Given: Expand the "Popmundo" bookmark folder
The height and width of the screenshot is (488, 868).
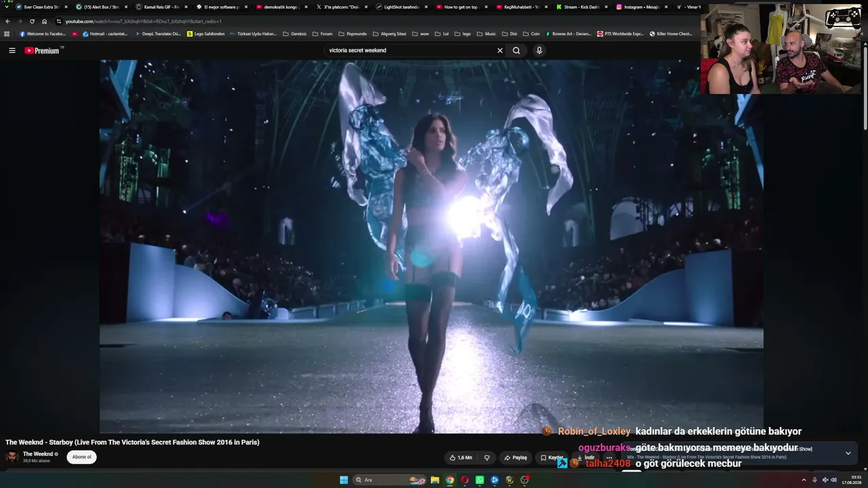Looking at the screenshot, I should pos(353,34).
